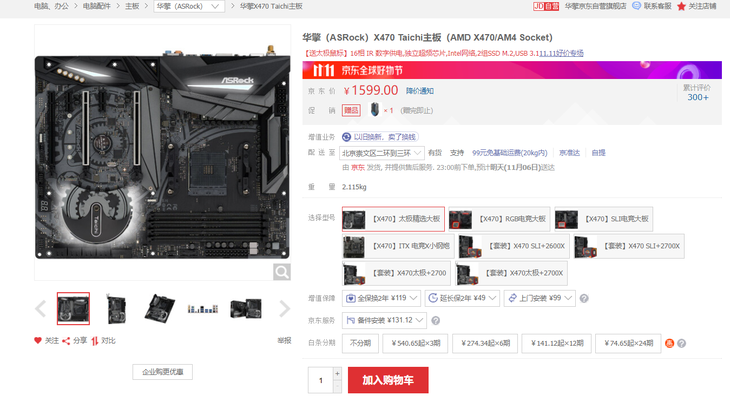Click 华擎X470 Taichi主板 breadcrumb
The height and width of the screenshot is (402, 730).
point(271,6)
